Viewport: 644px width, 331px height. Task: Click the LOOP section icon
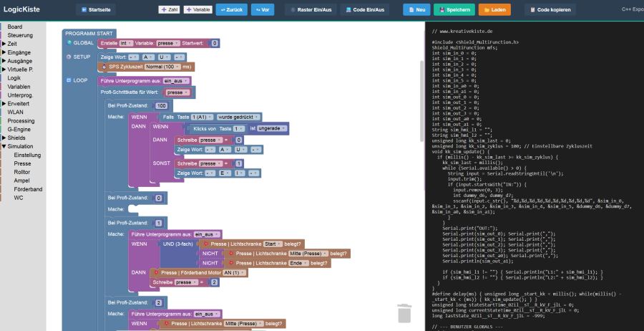coord(69,80)
